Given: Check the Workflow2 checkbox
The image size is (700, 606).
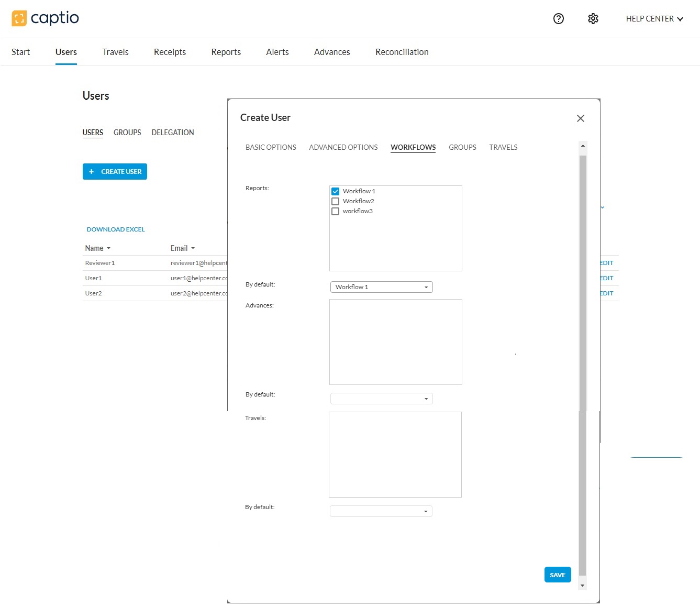Looking at the screenshot, I should click(336, 201).
